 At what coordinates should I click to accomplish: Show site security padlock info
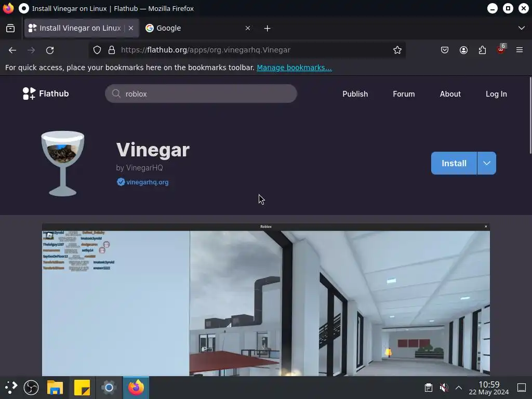tap(112, 50)
